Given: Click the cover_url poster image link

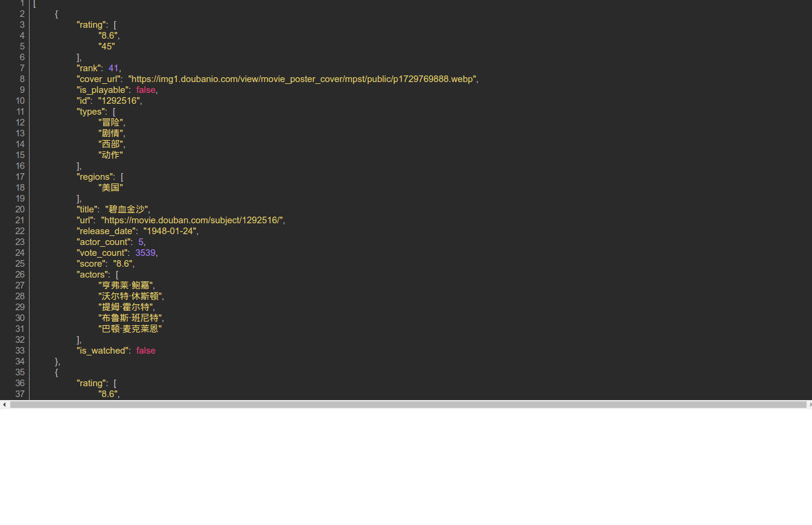Looking at the screenshot, I should pyautogui.click(x=302, y=79).
